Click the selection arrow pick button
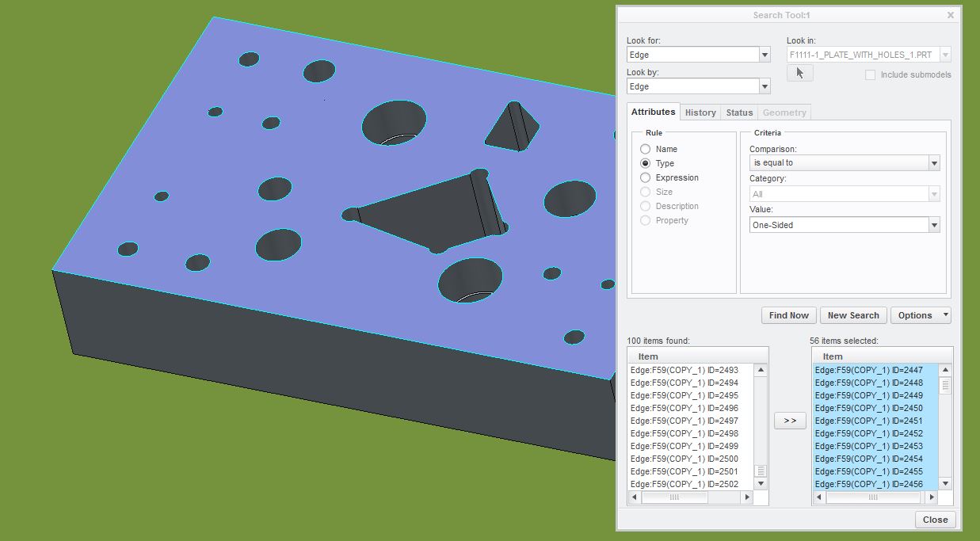This screenshot has width=980, height=541. 799,73
